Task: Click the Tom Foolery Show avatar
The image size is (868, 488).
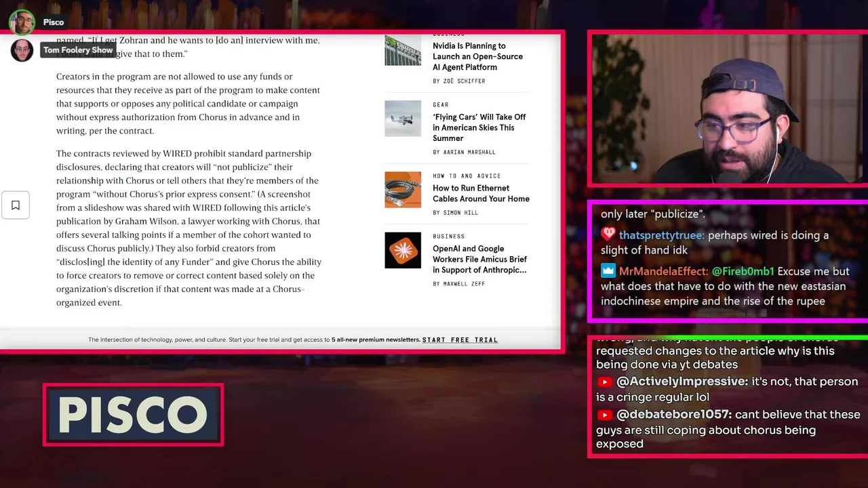Action: 22,50
